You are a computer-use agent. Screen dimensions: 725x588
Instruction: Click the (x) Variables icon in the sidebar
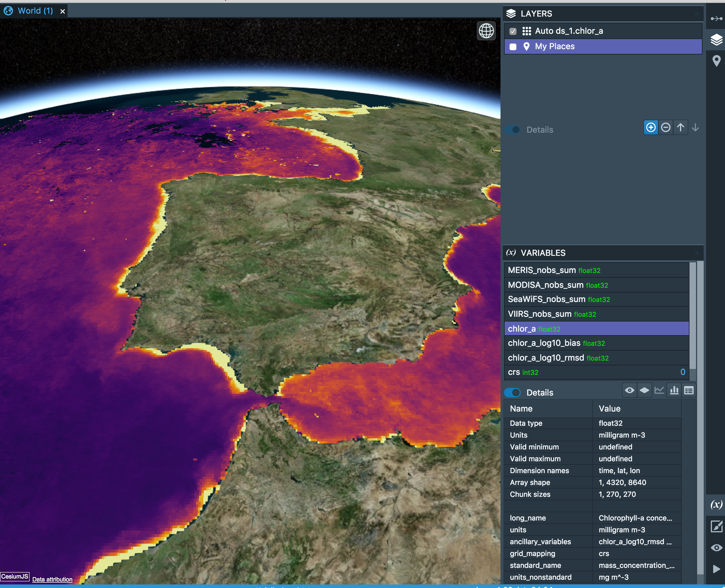pyautogui.click(x=717, y=505)
